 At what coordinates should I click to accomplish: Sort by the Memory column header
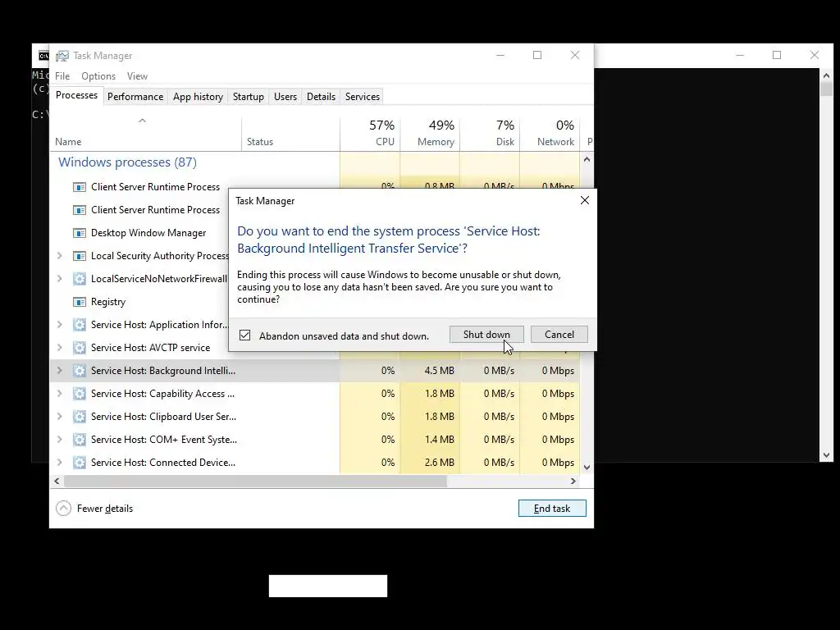coord(430,133)
